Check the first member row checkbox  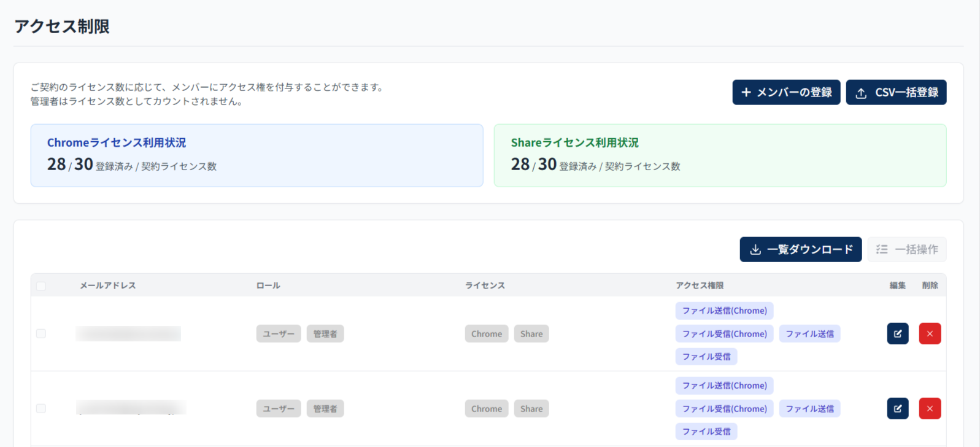(x=41, y=333)
